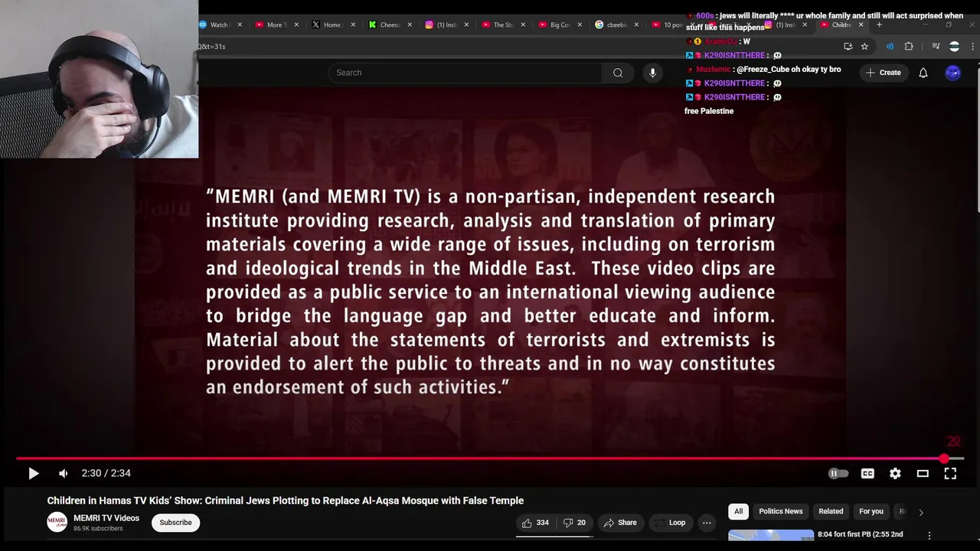Viewport: 980px width, 551px height.
Task: Close the Watch browser tab
Action: coord(240,24)
